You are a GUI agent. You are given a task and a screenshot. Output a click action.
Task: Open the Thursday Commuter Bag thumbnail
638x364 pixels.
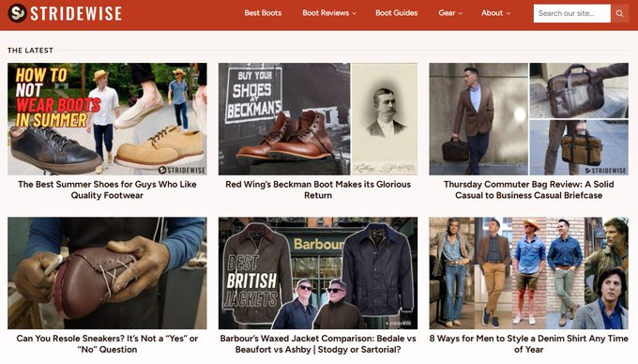pos(528,119)
